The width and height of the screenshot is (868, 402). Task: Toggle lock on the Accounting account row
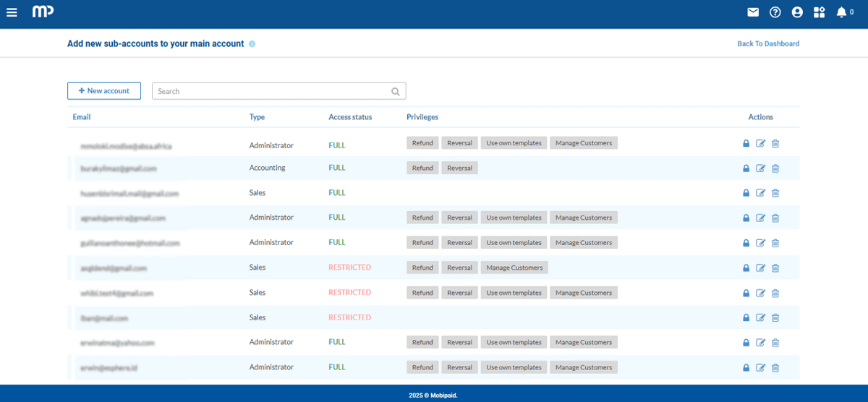746,168
